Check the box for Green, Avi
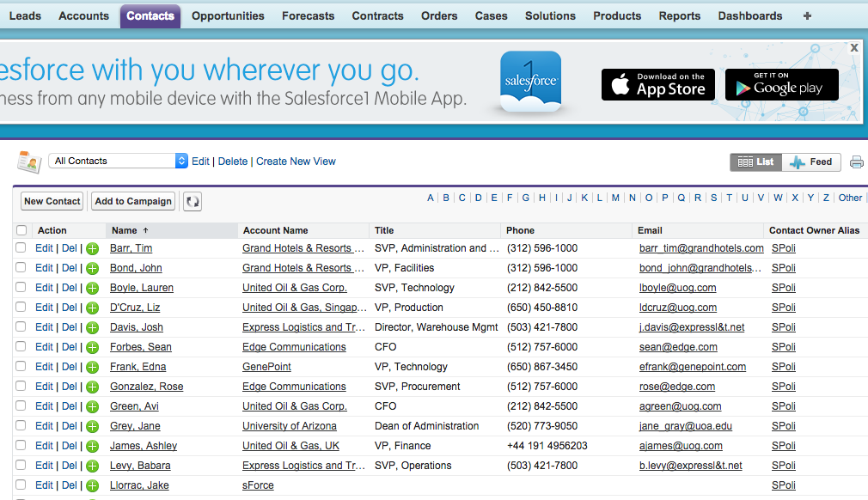Image resolution: width=868 pixels, height=500 pixels. tap(21, 406)
